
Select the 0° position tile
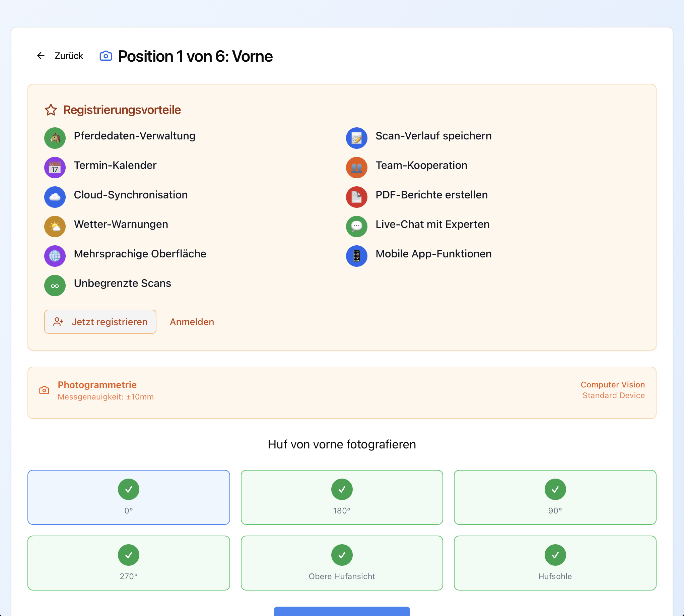129,497
